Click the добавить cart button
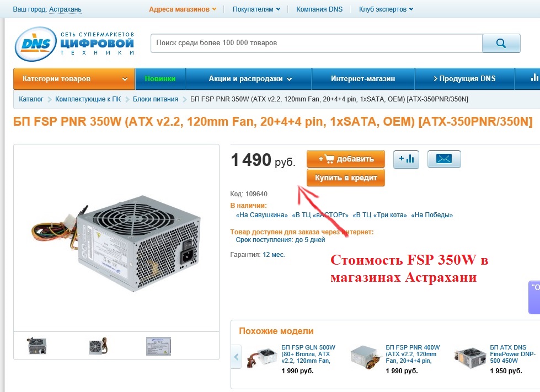 (x=346, y=159)
